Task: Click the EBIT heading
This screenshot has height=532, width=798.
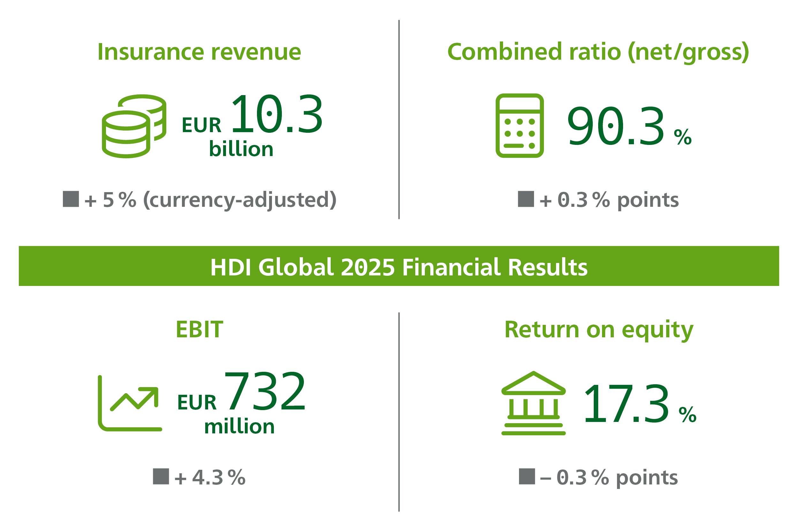Action: coord(199,329)
